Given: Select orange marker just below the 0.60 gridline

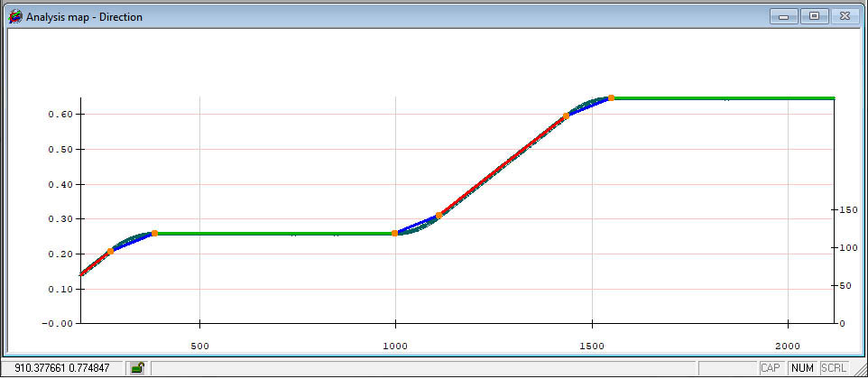Looking at the screenshot, I should click(x=566, y=116).
